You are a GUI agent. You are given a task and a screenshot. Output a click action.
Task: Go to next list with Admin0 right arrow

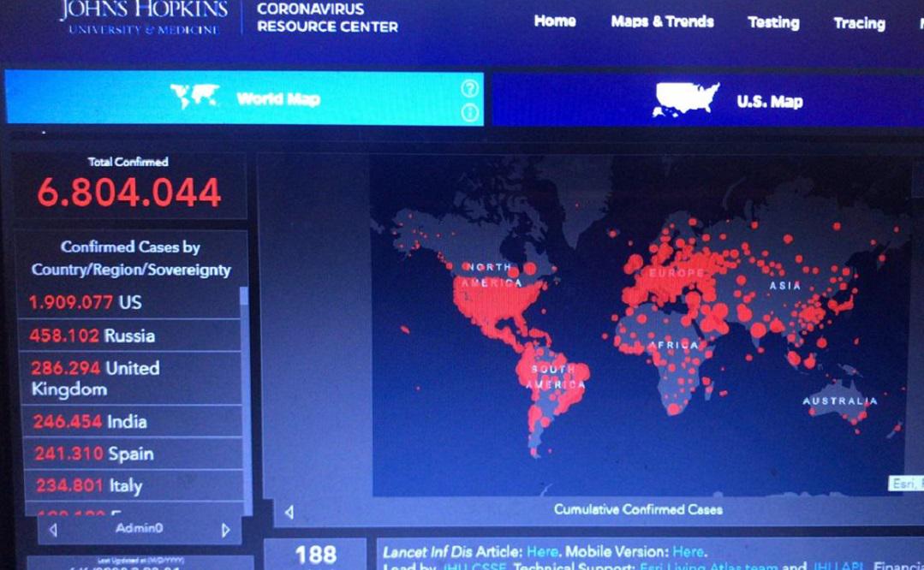pyautogui.click(x=226, y=530)
